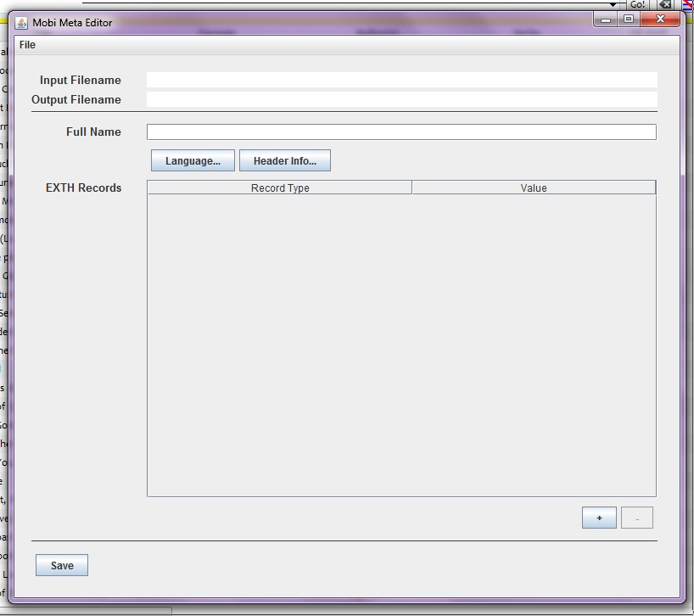Click Go! button in background window
Screen dimensions: 694x616
637,4
